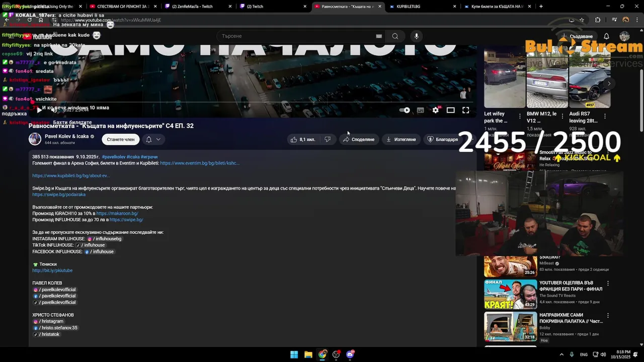The width and height of the screenshot is (644, 362).
Task: Open the bit.ly/pkiutube Тениски link
Action: point(52,270)
